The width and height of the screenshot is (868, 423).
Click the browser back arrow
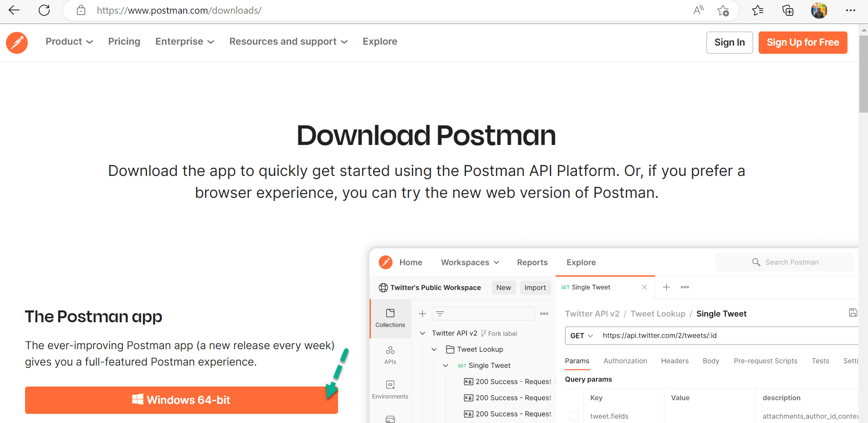coord(14,10)
